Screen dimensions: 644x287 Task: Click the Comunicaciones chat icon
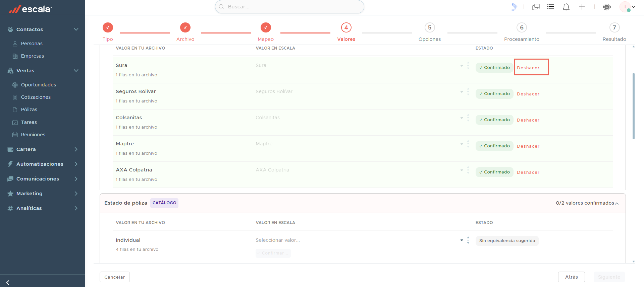click(x=10, y=179)
